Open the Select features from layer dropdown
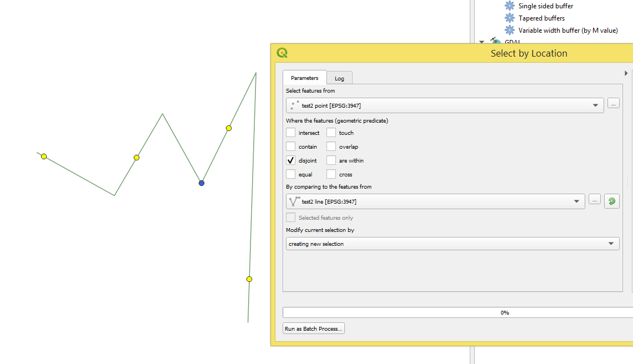 (x=595, y=105)
